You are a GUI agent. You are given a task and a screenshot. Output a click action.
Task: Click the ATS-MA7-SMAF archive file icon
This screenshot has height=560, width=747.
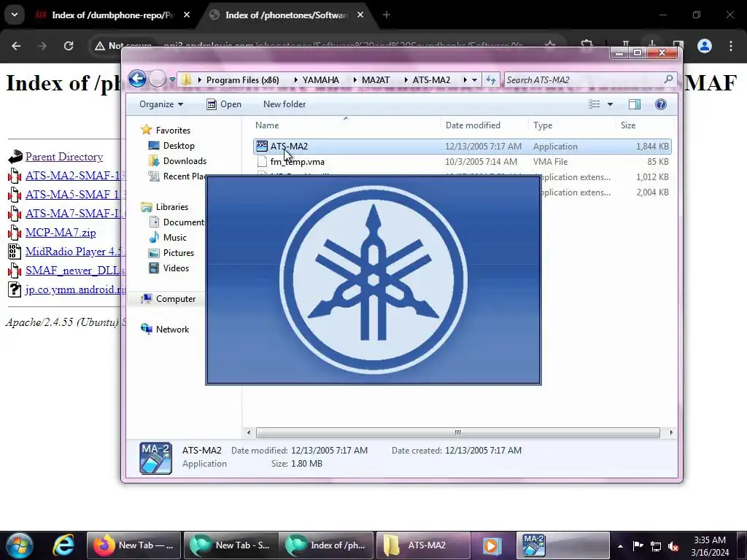15,214
